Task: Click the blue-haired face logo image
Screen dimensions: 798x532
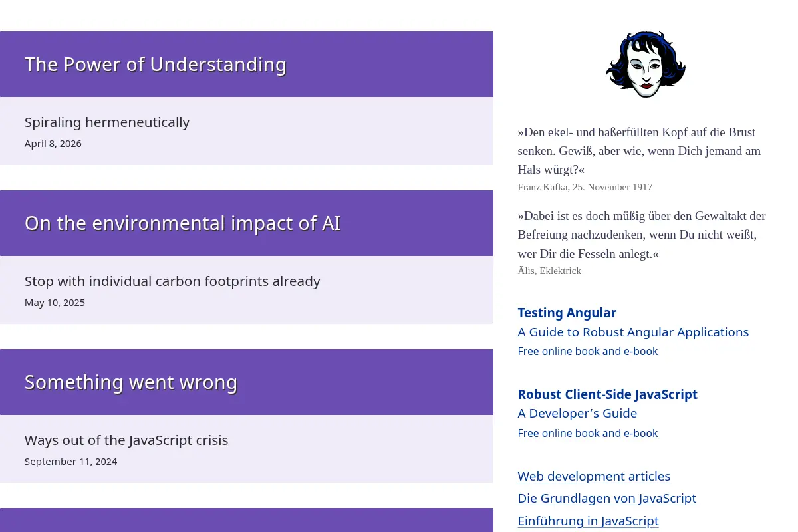Action: pos(646,65)
